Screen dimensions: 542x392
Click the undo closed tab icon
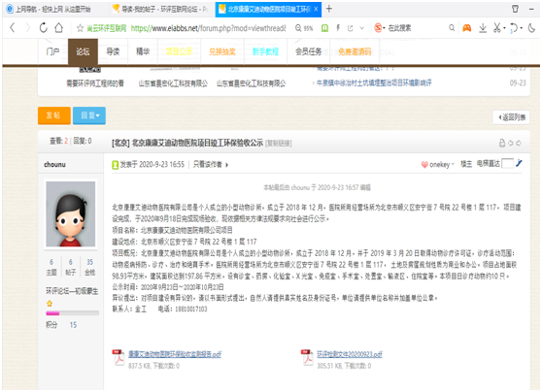514,28
